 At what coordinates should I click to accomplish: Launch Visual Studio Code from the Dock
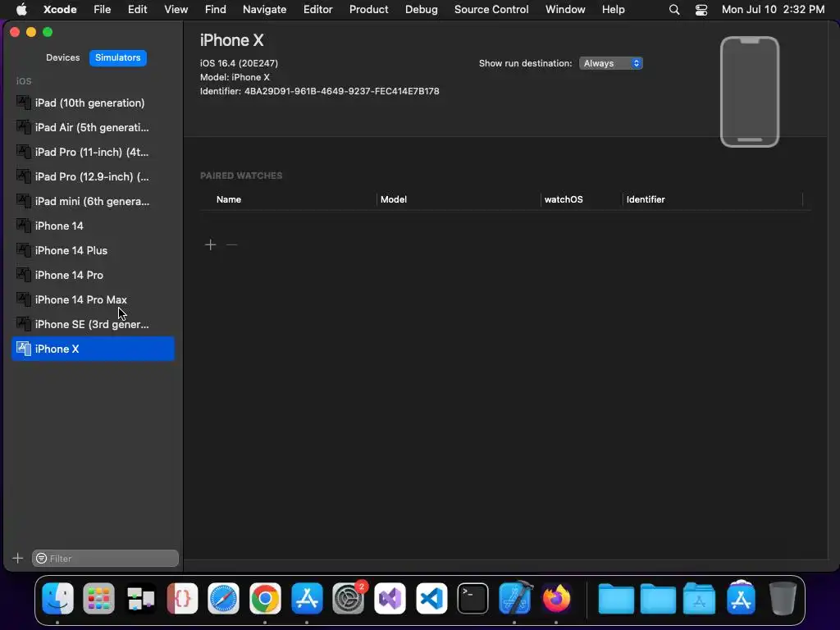click(x=431, y=598)
